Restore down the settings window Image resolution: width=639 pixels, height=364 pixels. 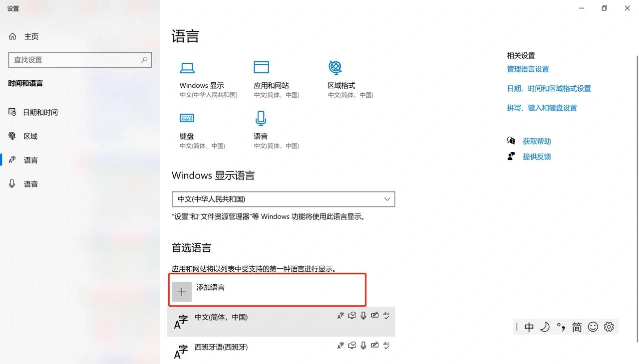(604, 8)
